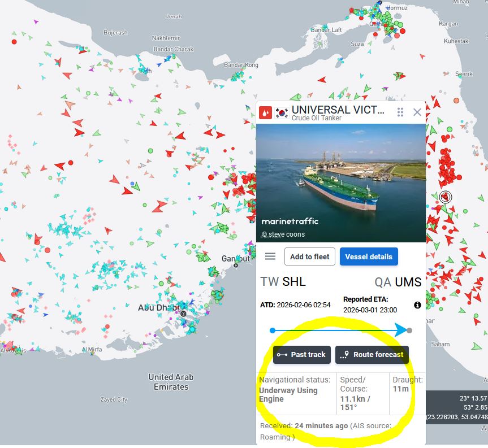Open the drag handle dots in popup header

point(400,112)
